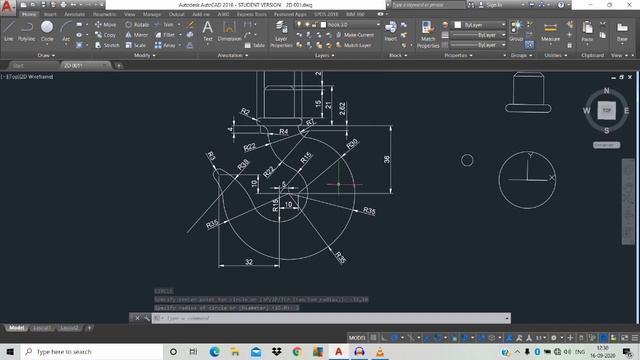640x360 pixels.
Task: Add a new drawing tab with plus
Action: click(119, 65)
